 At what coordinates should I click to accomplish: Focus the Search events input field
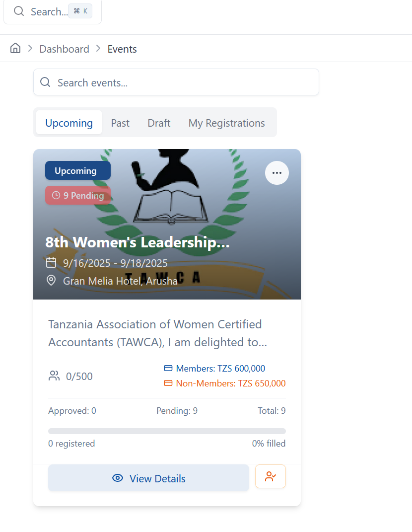(x=184, y=82)
